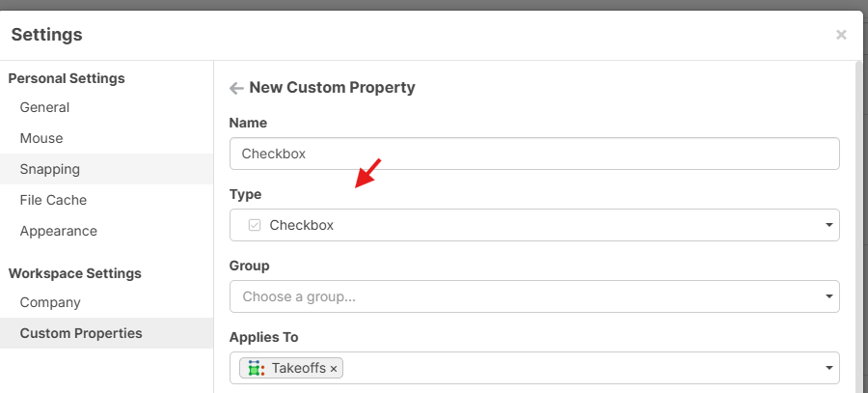Click the Type dropdown arrow
Image resolution: width=868 pixels, height=393 pixels.
click(828, 225)
